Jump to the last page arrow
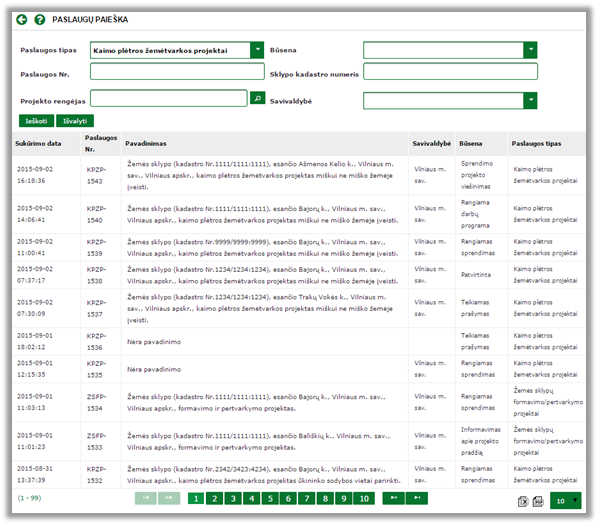This screenshot has height=525, width=599. (x=417, y=498)
